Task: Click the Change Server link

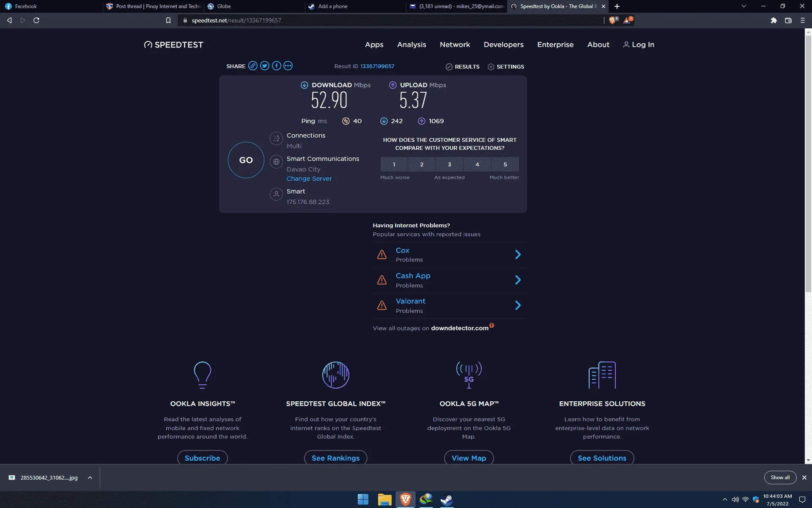Action: (309, 179)
